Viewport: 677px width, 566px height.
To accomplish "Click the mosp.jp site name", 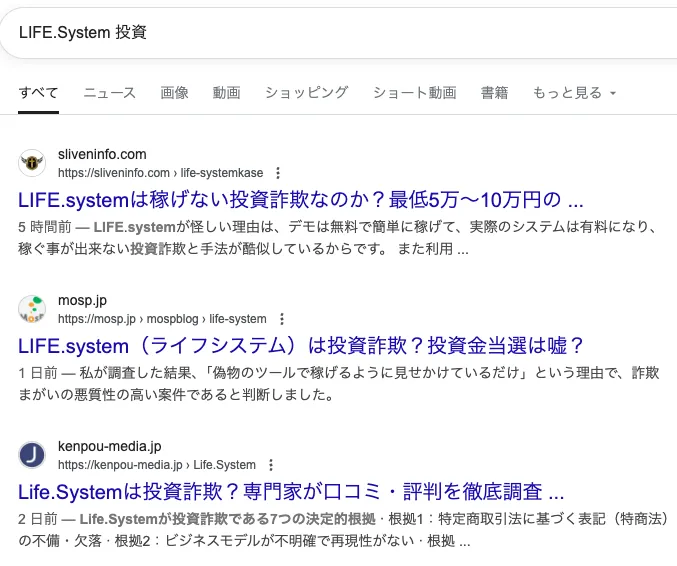I will pyautogui.click(x=82, y=300).
